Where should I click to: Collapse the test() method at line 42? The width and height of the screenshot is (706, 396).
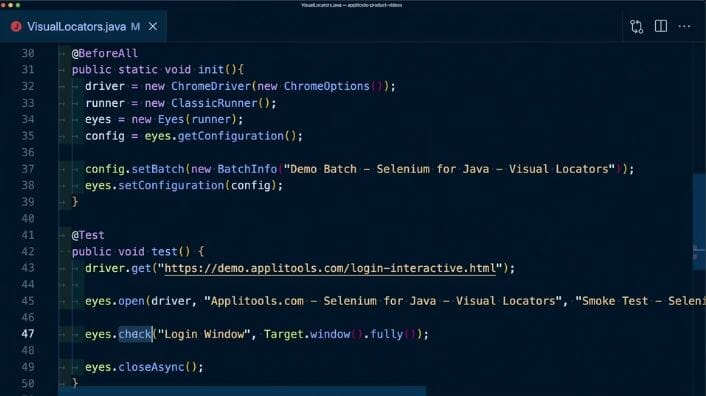[62, 252]
